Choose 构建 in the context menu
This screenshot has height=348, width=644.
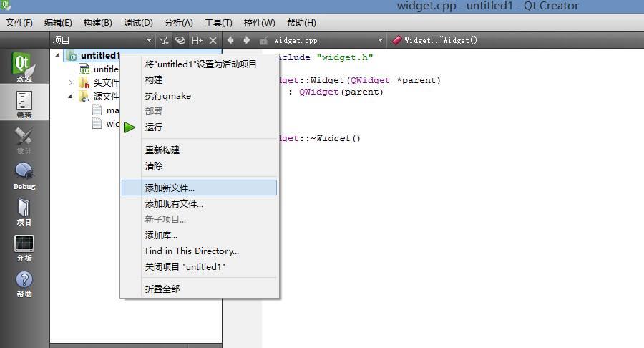point(199,80)
